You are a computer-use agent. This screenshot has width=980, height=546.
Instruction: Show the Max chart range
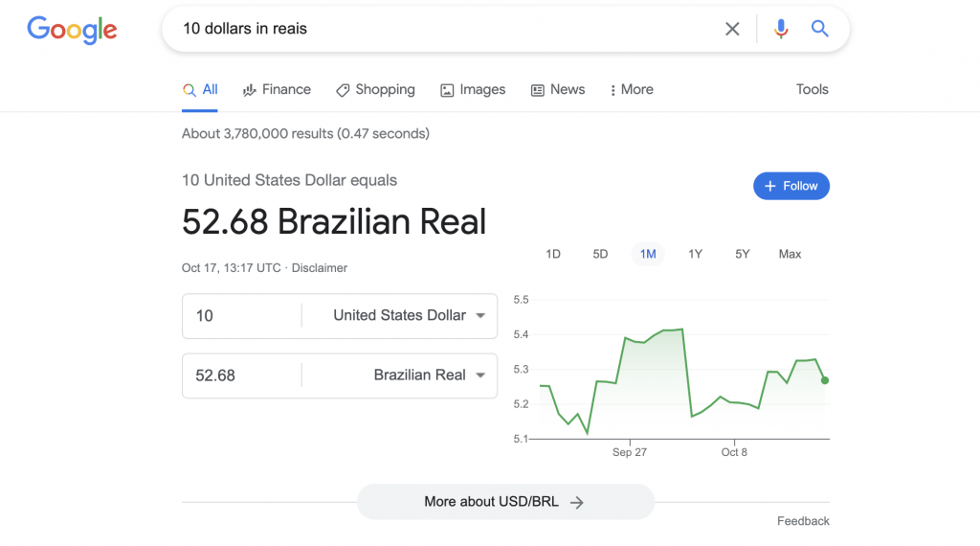790,254
